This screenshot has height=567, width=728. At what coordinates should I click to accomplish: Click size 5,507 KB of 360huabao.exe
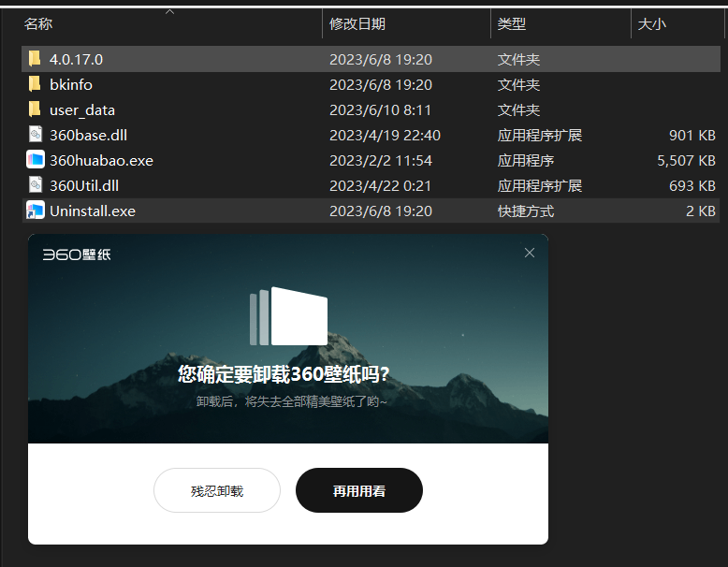686,160
